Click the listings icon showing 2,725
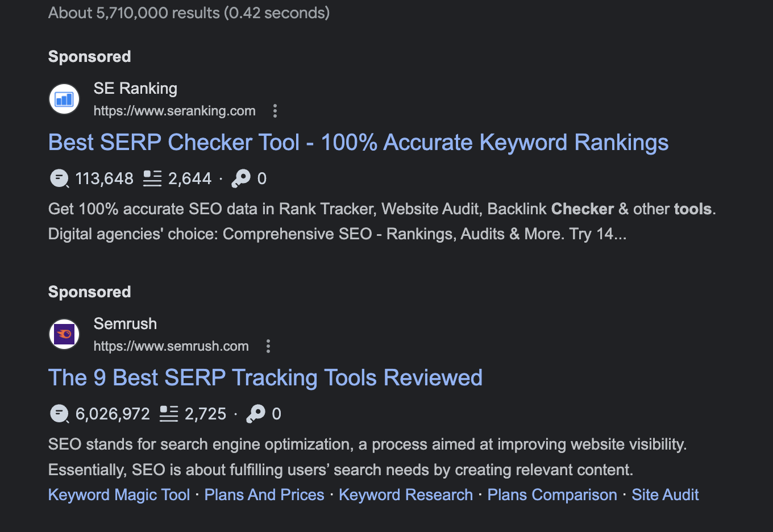This screenshot has width=773, height=532. (x=168, y=413)
